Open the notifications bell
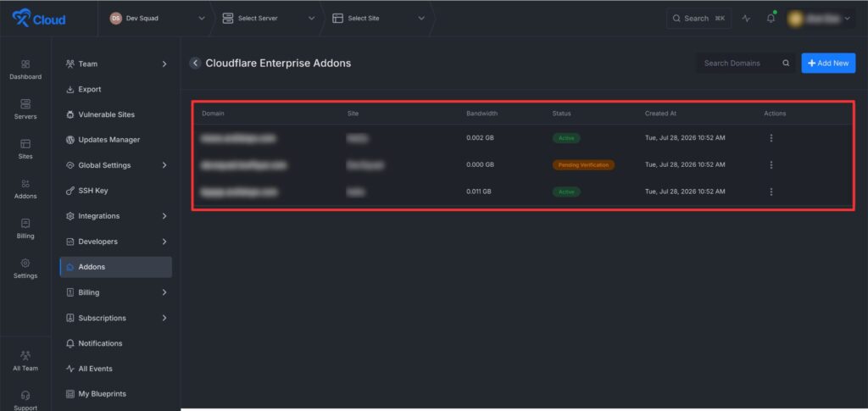Viewport: 868px width, 411px height. pos(771,19)
